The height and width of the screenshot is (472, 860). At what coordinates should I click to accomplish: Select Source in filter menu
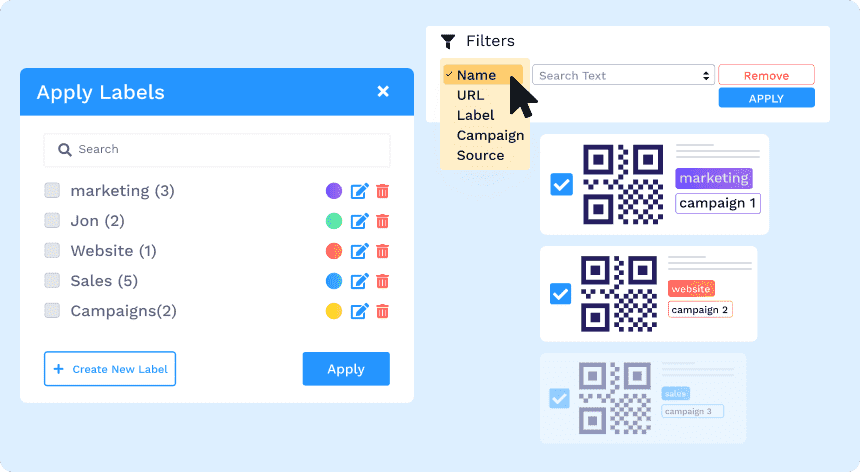click(480, 155)
